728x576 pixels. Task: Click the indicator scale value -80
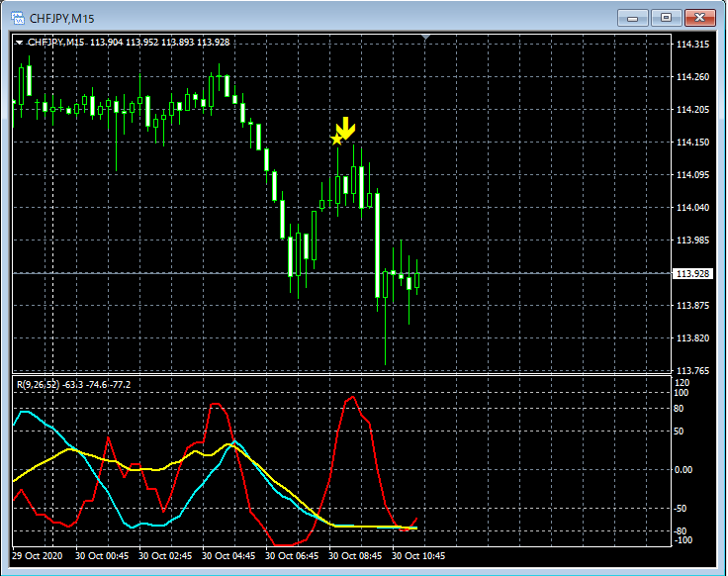tap(681, 530)
